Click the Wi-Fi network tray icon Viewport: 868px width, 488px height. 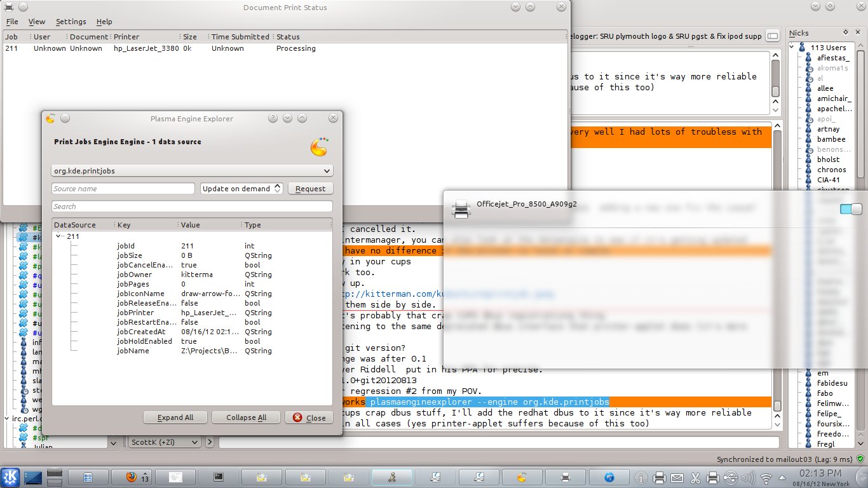[x=766, y=477]
